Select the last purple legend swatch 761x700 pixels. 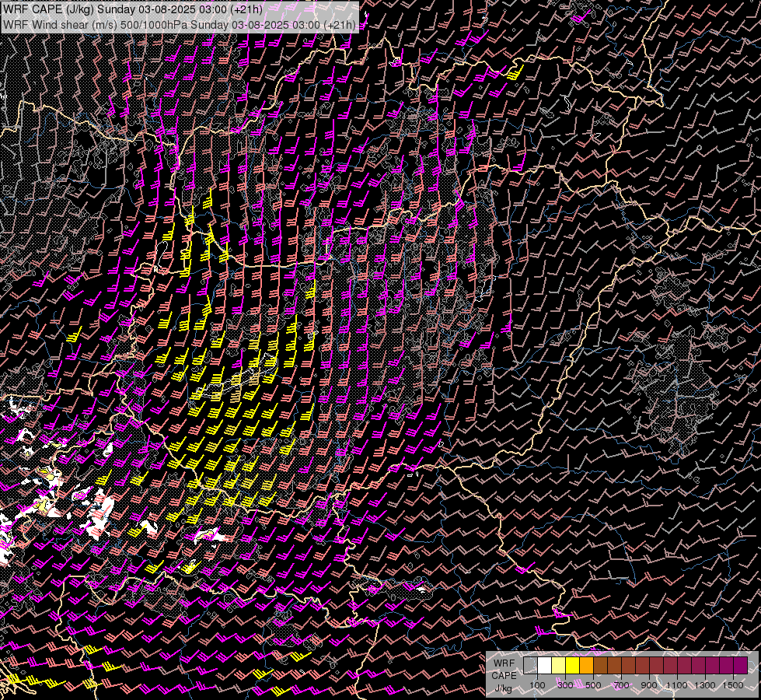click(x=741, y=665)
